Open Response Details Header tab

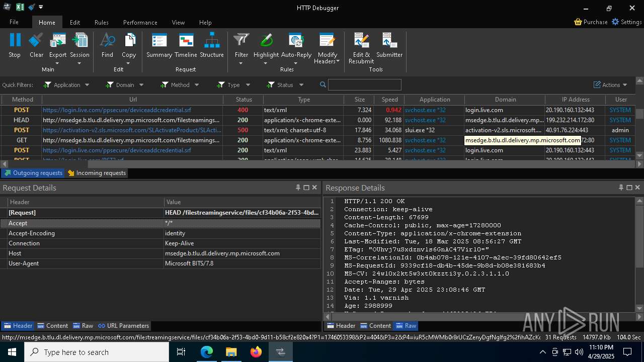[x=341, y=326]
